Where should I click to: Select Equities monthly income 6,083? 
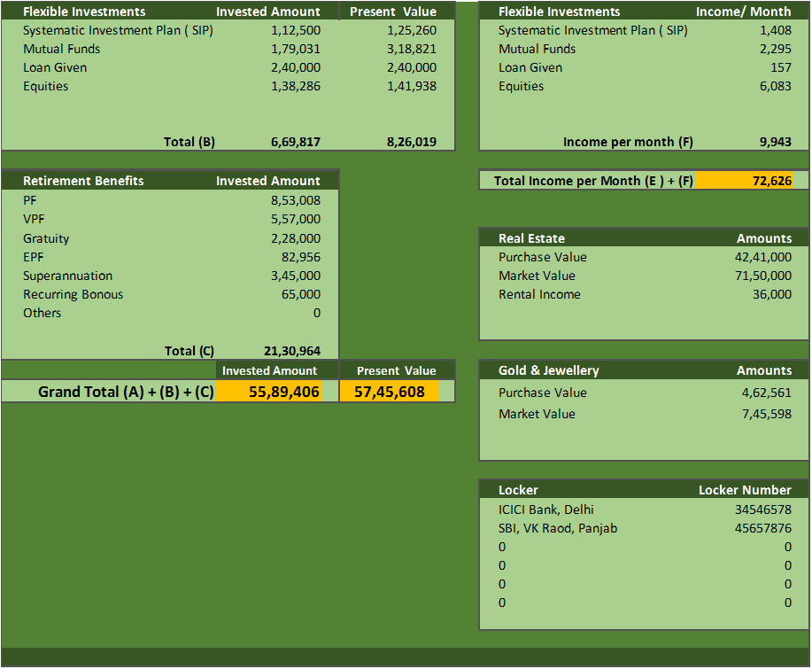(775, 87)
